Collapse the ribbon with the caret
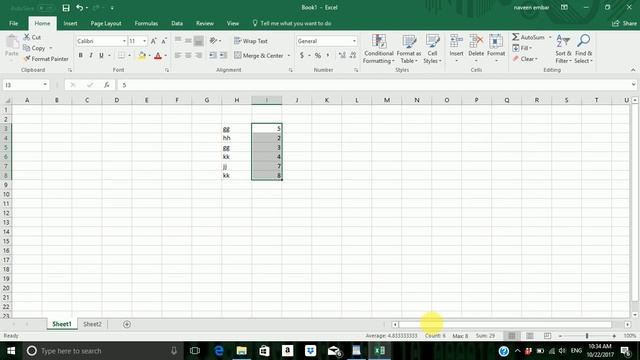 (x=633, y=70)
